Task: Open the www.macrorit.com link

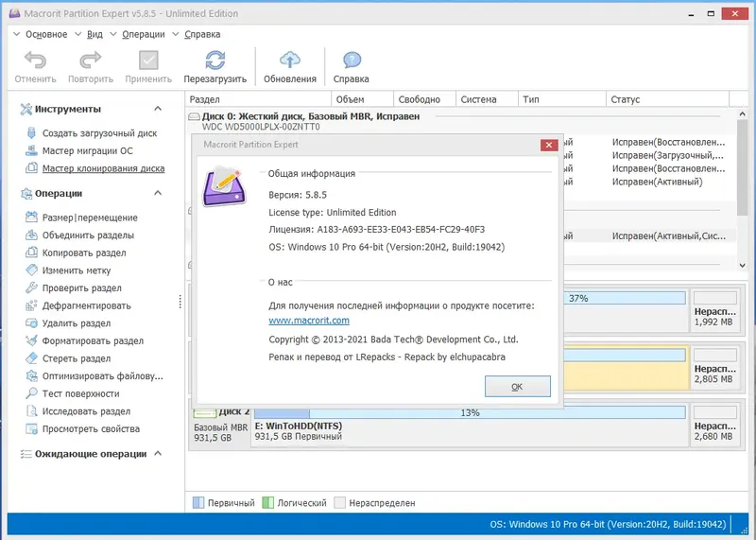Action: point(309,321)
